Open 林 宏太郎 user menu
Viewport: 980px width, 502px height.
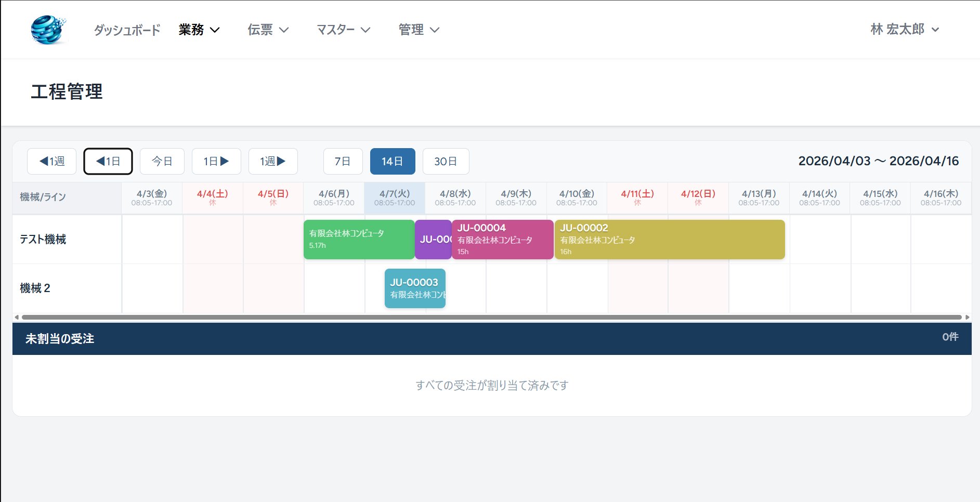point(905,30)
